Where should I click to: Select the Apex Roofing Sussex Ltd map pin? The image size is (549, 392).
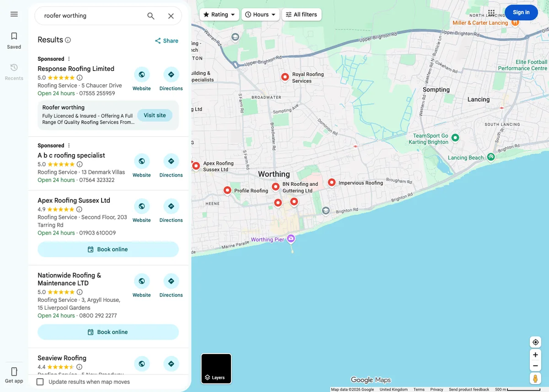point(196,166)
